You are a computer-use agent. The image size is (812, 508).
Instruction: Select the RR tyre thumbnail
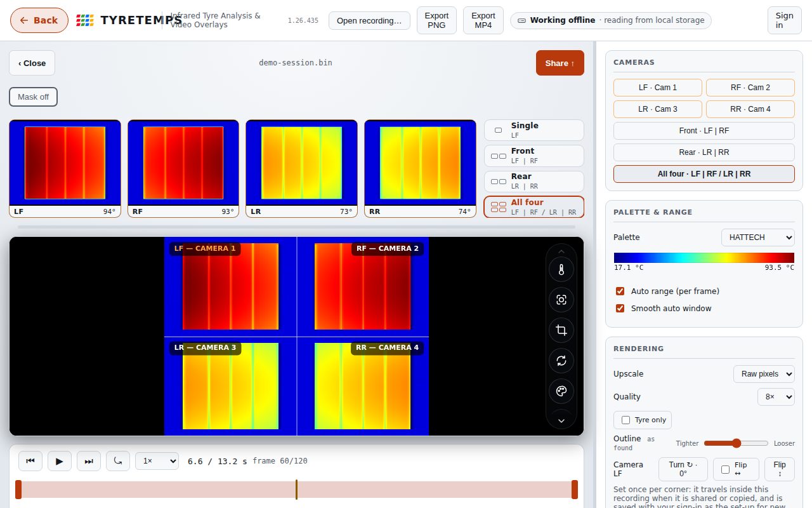pyautogui.click(x=420, y=168)
